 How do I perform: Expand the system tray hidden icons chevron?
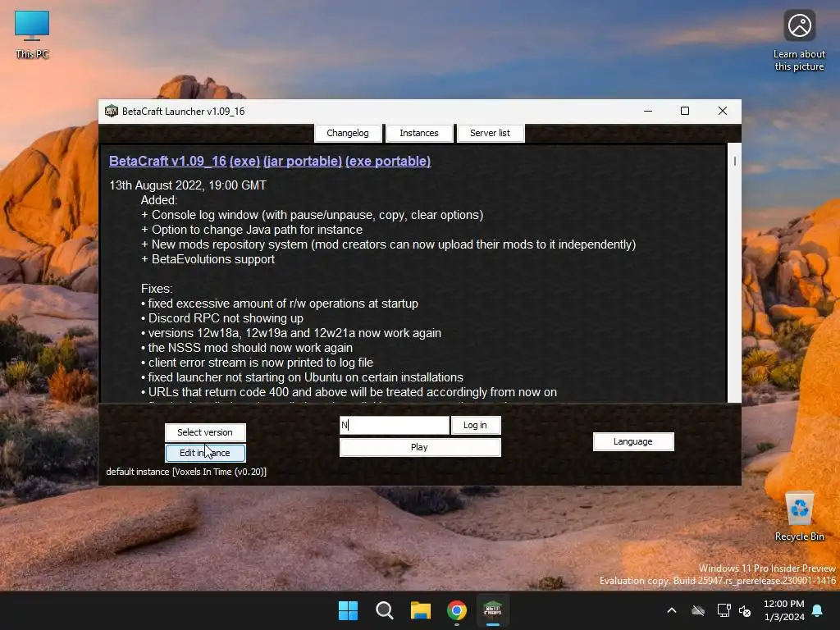672,610
